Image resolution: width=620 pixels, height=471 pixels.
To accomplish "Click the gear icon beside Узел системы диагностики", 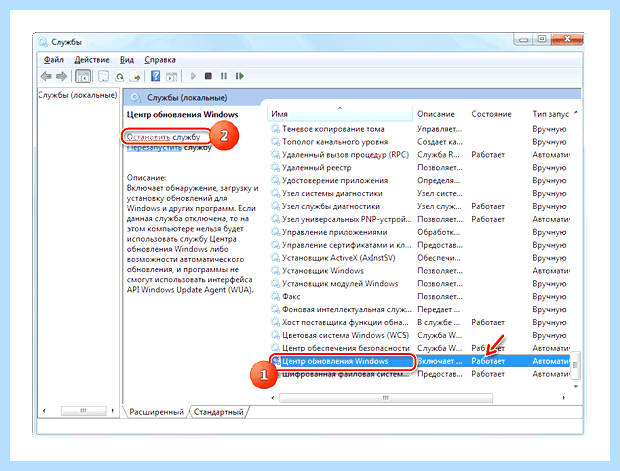I will point(275,193).
